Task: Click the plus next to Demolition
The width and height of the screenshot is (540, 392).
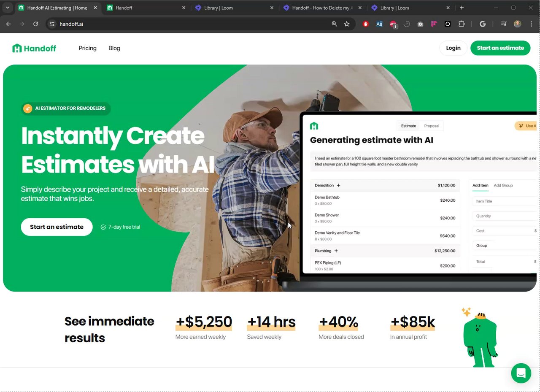Action: coord(338,185)
